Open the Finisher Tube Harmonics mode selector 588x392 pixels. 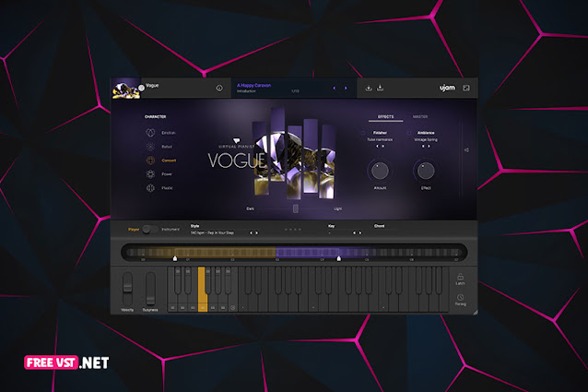click(x=380, y=139)
